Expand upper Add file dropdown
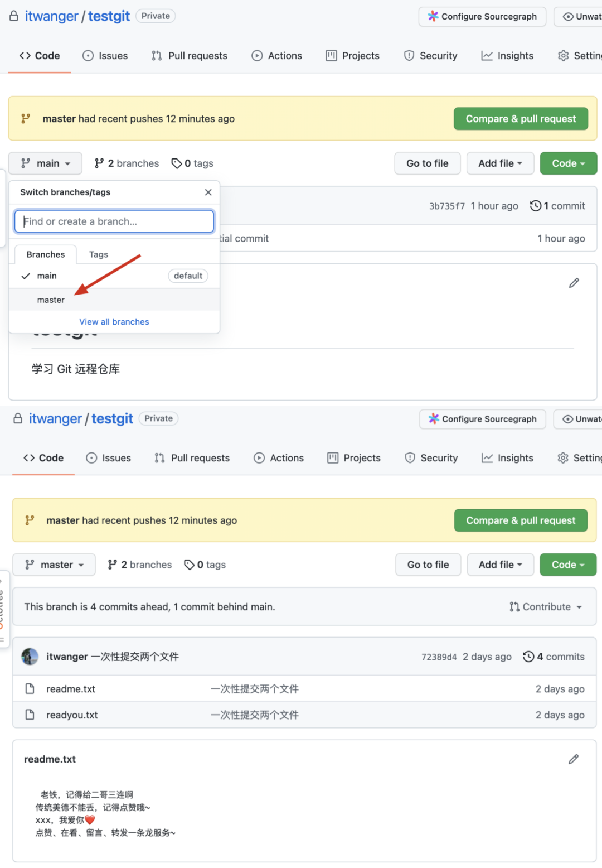Viewport: 602px width, 868px height. pos(500,163)
